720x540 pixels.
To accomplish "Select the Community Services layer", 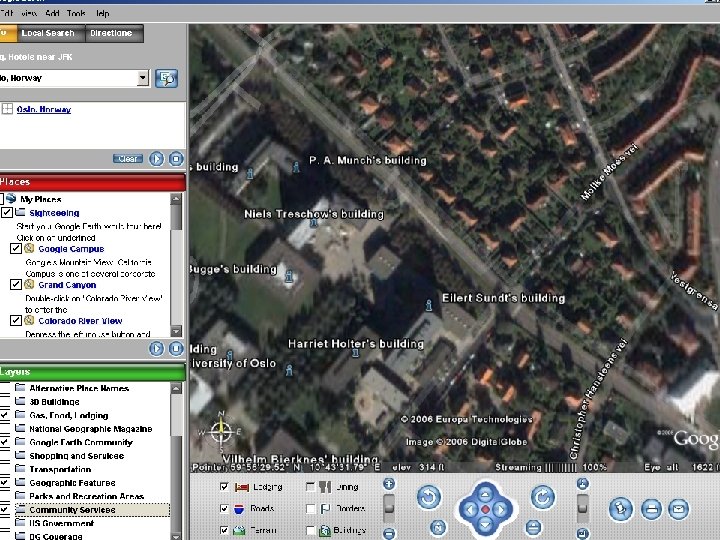I will coord(72,510).
